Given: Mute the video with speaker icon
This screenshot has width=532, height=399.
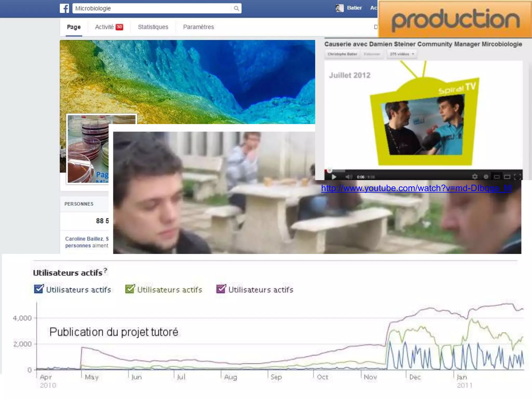Looking at the screenshot, I should click(x=349, y=177).
